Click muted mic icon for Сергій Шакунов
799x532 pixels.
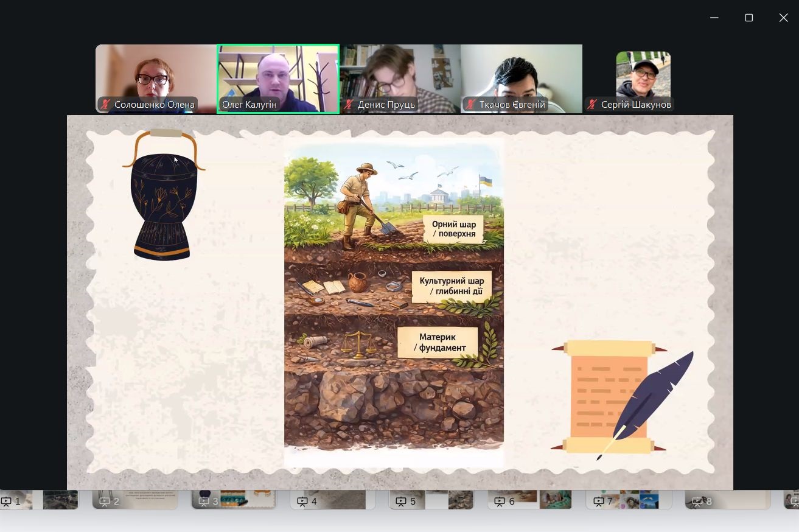(x=591, y=105)
